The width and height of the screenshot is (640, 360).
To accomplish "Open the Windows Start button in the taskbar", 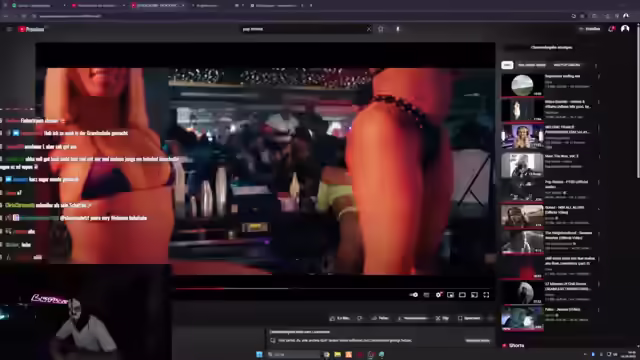I will pos(259,354).
